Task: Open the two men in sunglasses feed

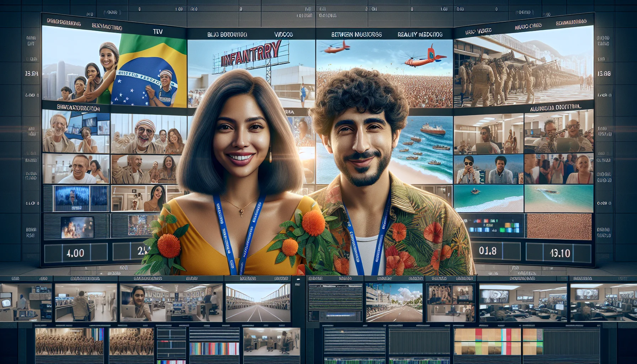Action: (488, 169)
